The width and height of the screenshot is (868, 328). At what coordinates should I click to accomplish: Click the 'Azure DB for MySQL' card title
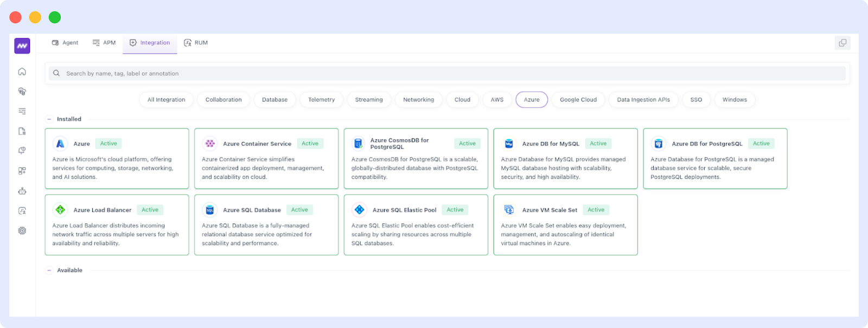551,144
